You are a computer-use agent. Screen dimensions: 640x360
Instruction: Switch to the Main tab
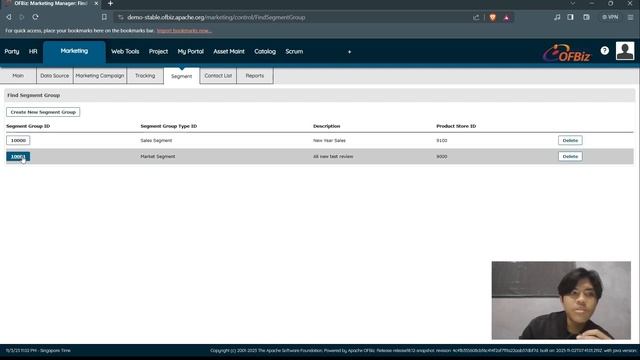pyautogui.click(x=18, y=76)
